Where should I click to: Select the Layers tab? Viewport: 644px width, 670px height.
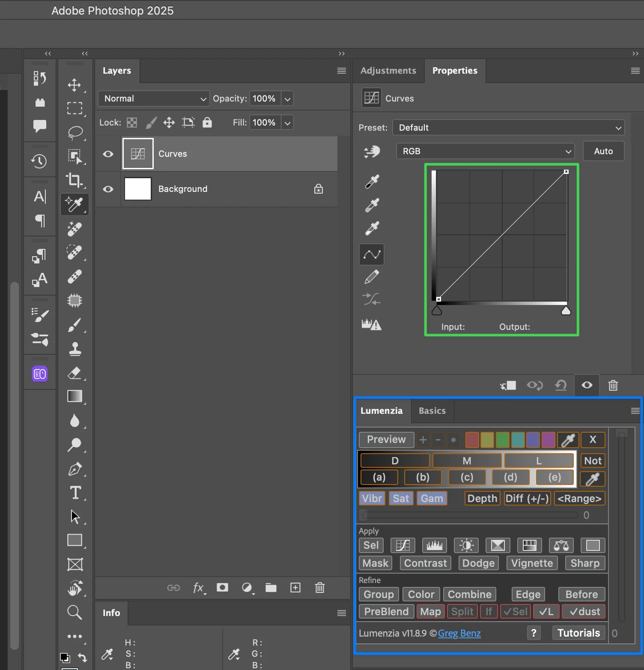click(x=117, y=71)
